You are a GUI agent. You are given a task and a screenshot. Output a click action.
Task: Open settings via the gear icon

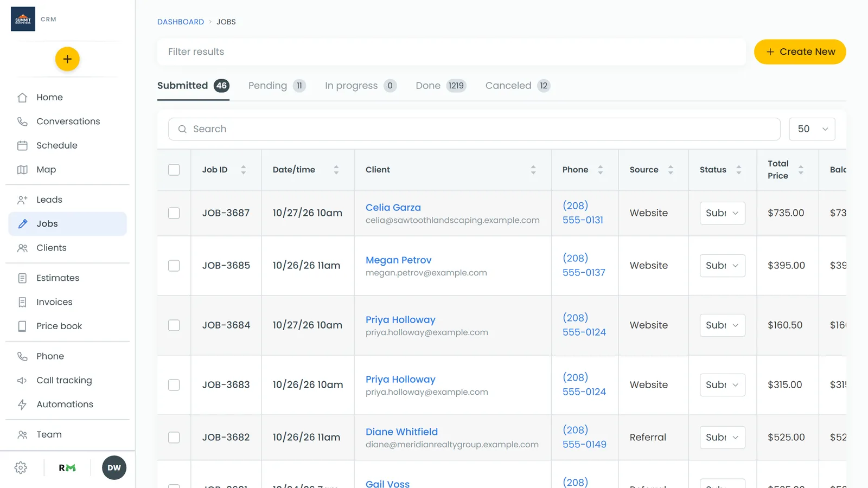tap(21, 468)
